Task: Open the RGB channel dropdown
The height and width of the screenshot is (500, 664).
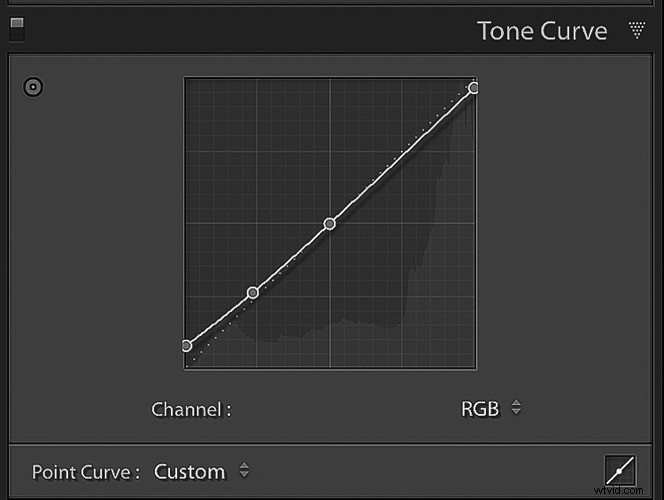Action: pos(480,409)
